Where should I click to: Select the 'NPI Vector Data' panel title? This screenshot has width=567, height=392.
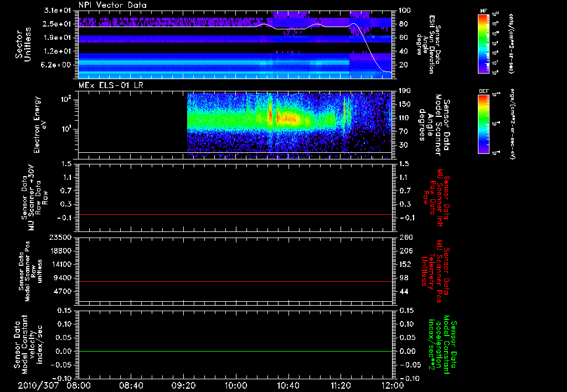click(x=112, y=5)
